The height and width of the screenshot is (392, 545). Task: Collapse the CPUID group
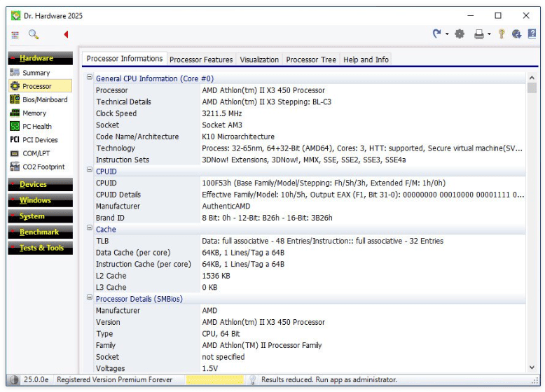(90, 170)
